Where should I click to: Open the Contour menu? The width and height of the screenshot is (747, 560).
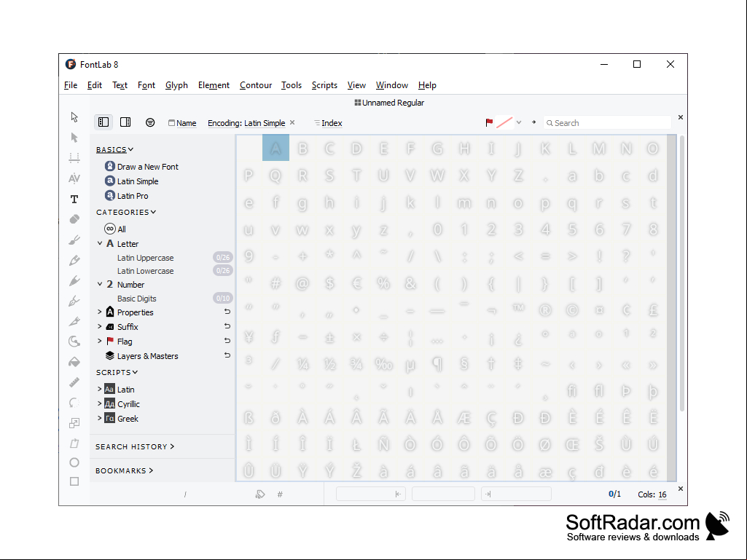click(256, 84)
